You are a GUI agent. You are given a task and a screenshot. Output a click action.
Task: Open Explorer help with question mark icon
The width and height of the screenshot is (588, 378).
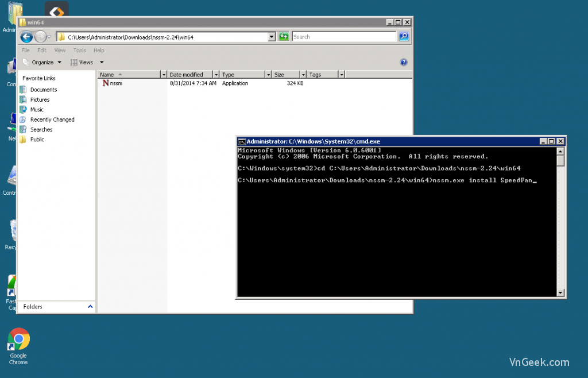pyautogui.click(x=404, y=62)
